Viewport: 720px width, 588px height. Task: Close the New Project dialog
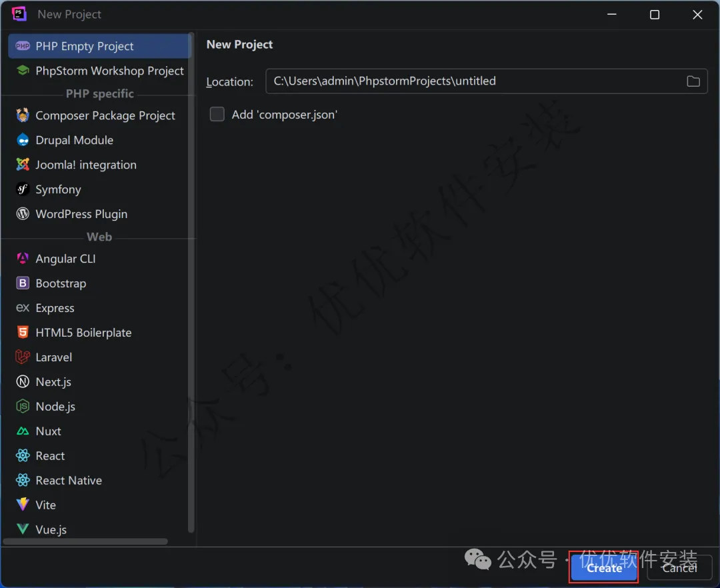[697, 15]
